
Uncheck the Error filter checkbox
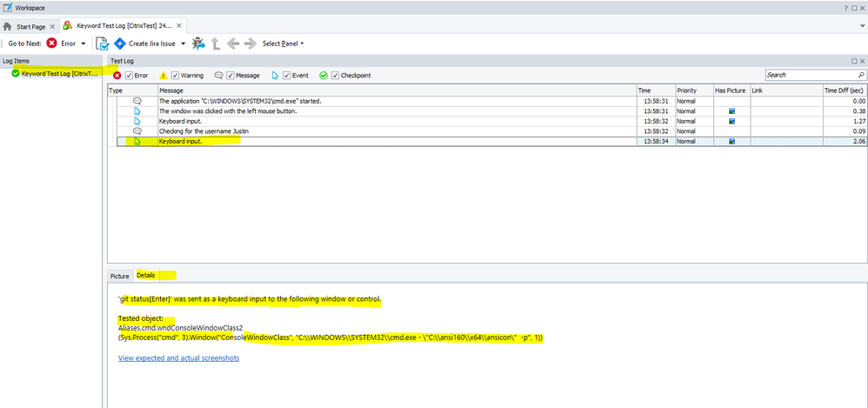click(x=129, y=76)
